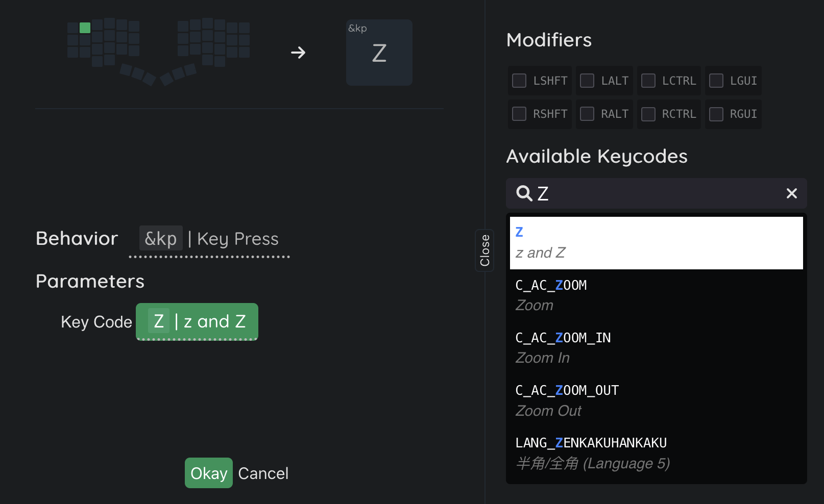Toggle the RSHFT modifier

pyautogui.click(x=519, y=114)
